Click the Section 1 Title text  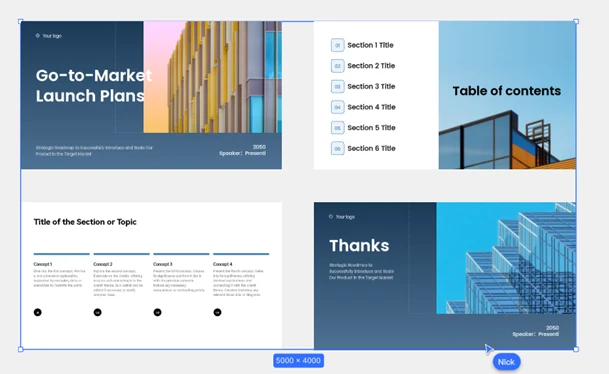pyautogui.click(x=370, y=45)
